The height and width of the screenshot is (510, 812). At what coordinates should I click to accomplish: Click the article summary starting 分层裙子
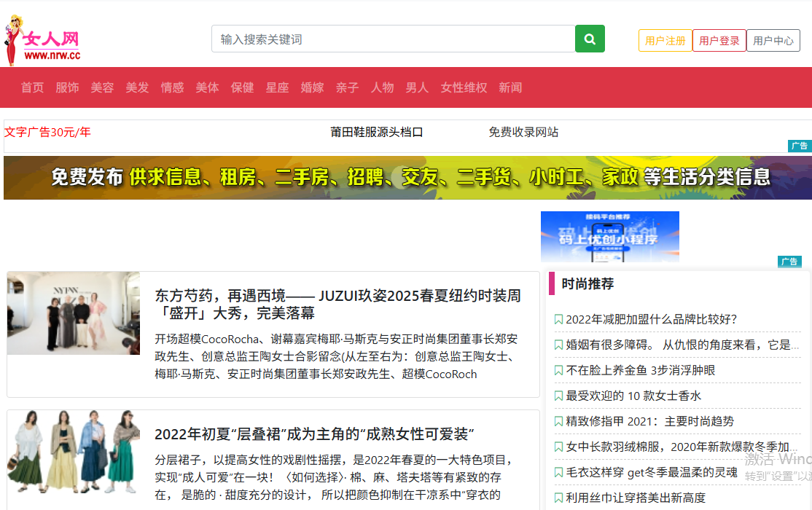(334, 477)
